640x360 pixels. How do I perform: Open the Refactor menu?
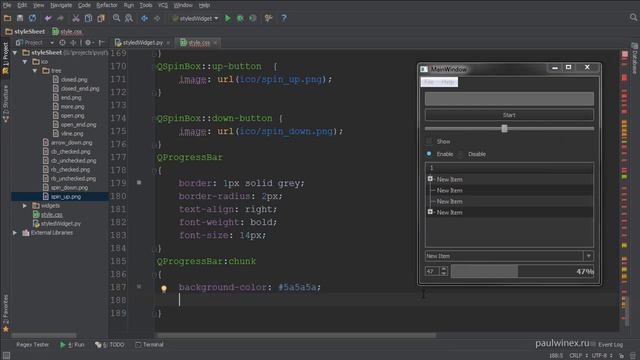pyautogui.click(x=107, y=5)
